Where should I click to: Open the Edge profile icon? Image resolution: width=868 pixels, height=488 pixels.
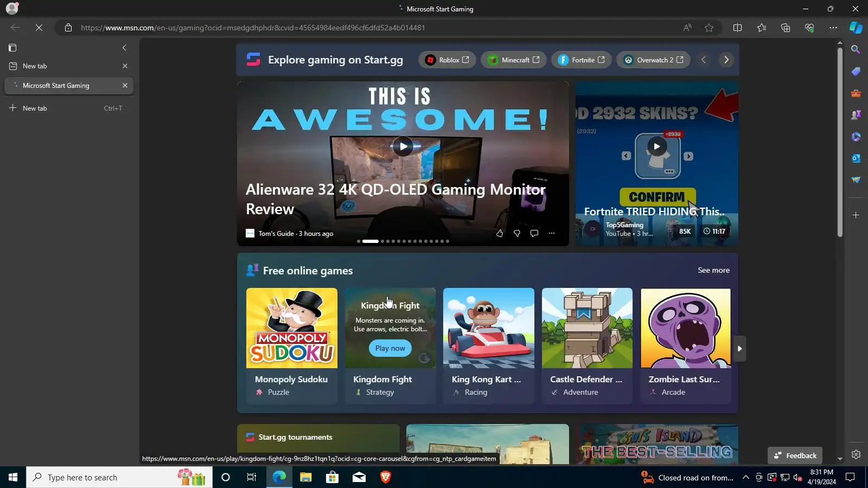(x=12, y=8)
